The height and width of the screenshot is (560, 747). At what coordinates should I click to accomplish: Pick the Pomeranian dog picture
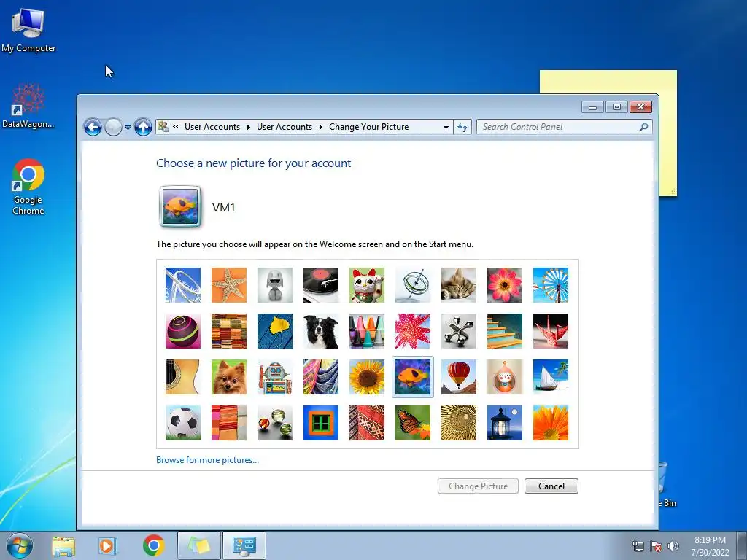229,377
